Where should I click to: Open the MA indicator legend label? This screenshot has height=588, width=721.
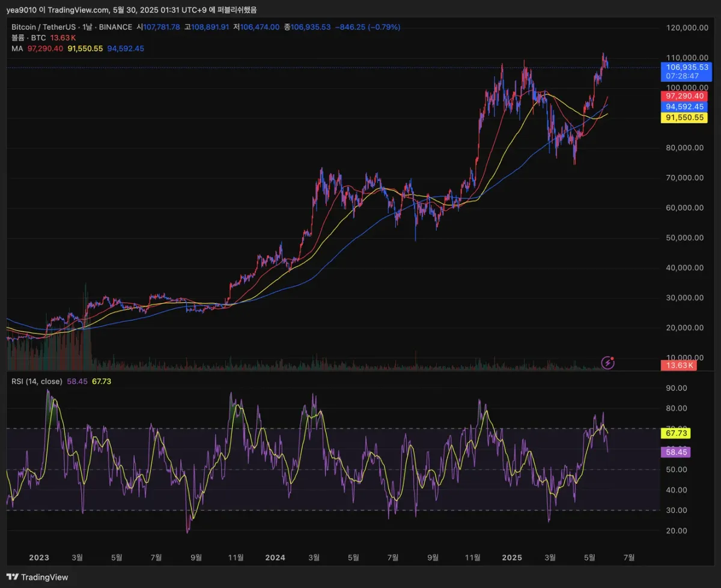[x=17, y=49]
